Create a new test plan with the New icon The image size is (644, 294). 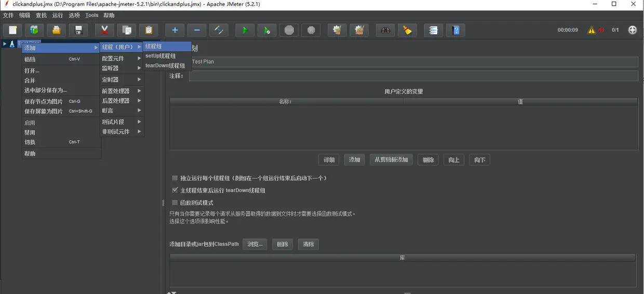coord(13,30)
